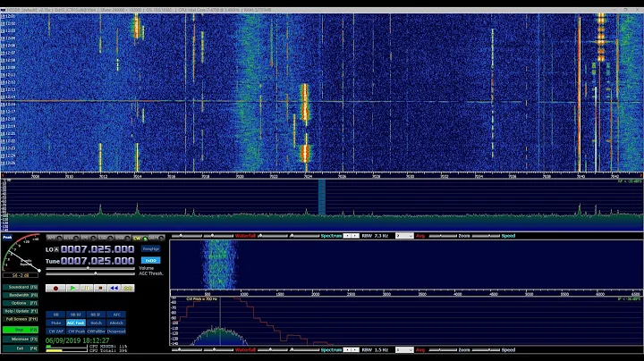Toggle the NB RF noise blanker
The width and height of the screenshot is (644, 361).
click(75, 315)
